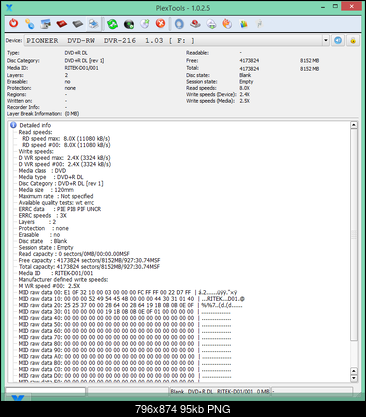The width and height of the screenshot is (366, 417).
Task: Click the dark red book toolbar icon
Action: (62, 24)
